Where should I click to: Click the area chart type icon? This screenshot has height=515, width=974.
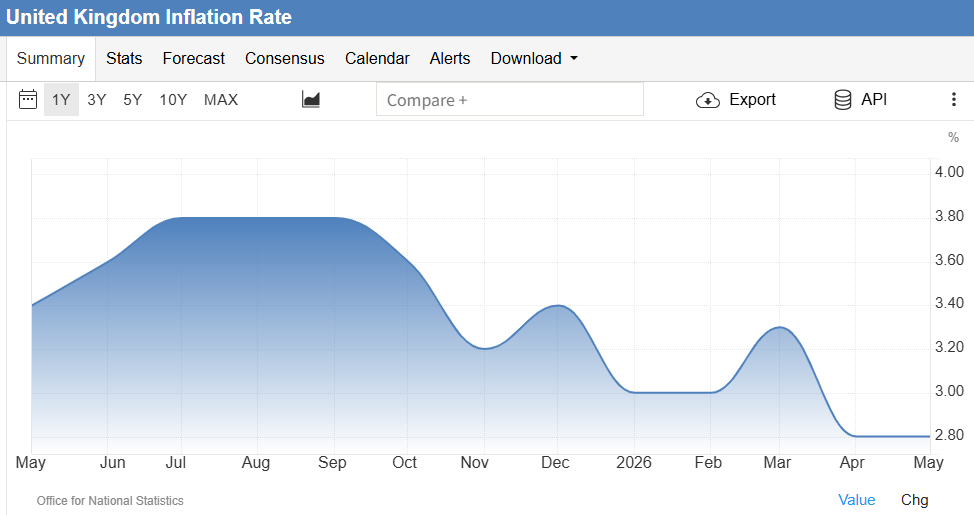(x=311, y=99)
